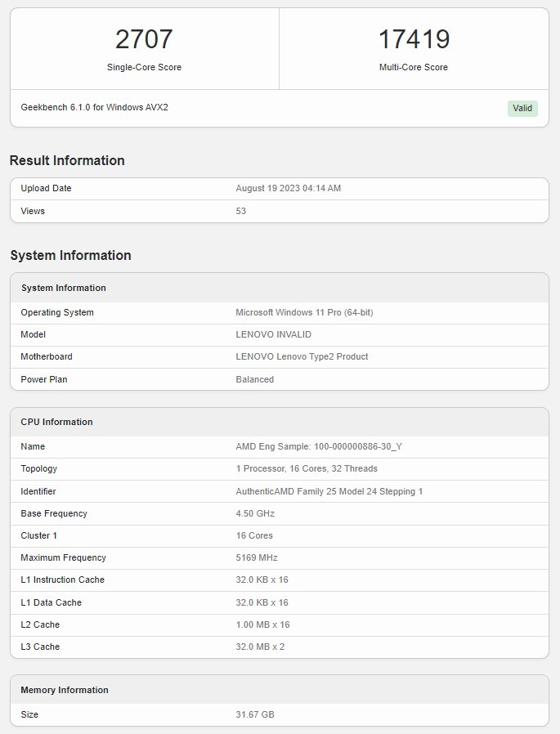Click the LENOVO INVALID model value
The height and width of the screenshot is (734, 560).
(x=273, y=334)
